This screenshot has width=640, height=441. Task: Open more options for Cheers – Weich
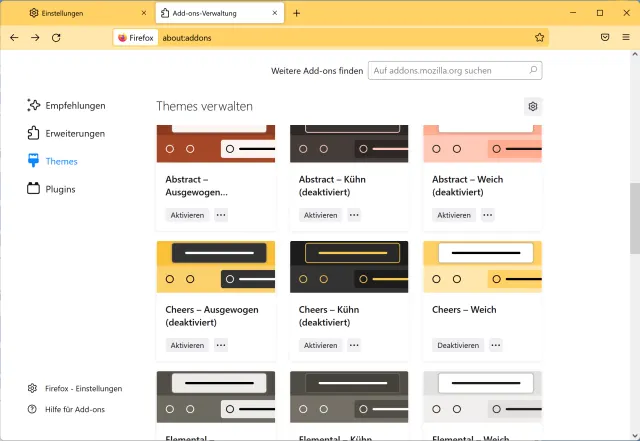click(496, 345)
